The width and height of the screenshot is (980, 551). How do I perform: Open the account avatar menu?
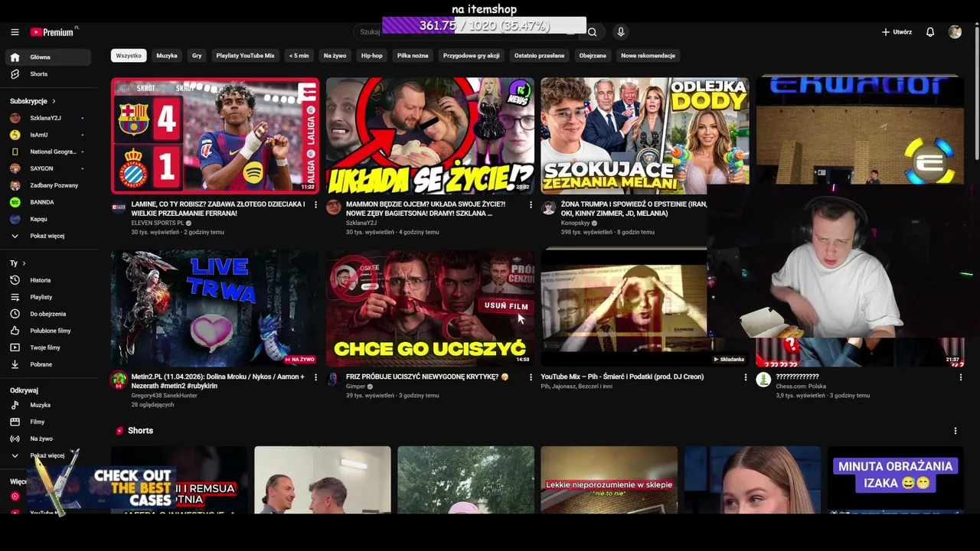pyautogui.click(x=955, y=32)
